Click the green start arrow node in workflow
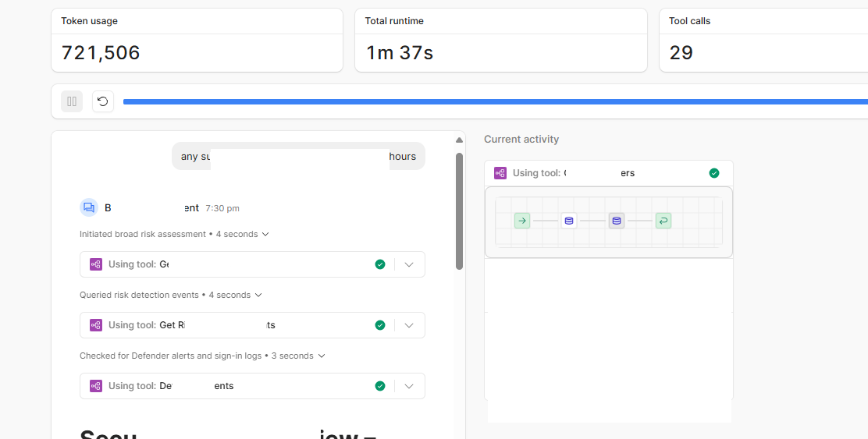The width and height of the screenshot is (868, 439). pyautogui.click(x=522, y=221)
